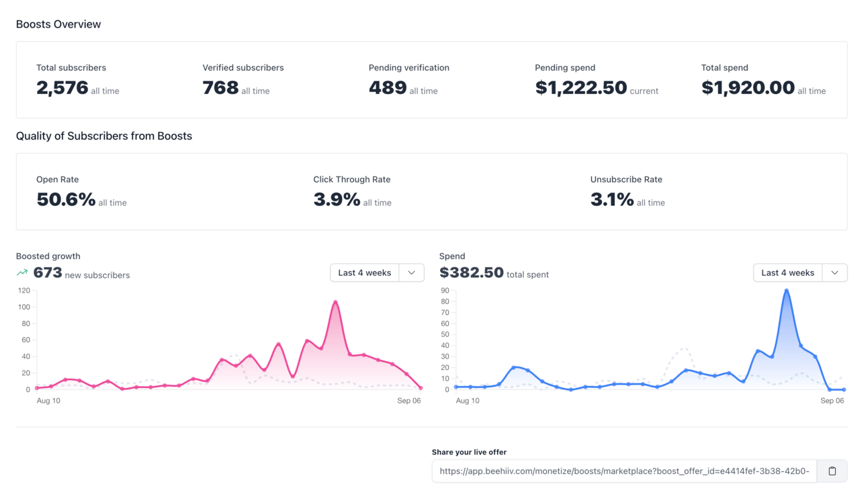Expand the Boosted growth chevron arrow
Viewport: 868px width, 490px height.
411,273
